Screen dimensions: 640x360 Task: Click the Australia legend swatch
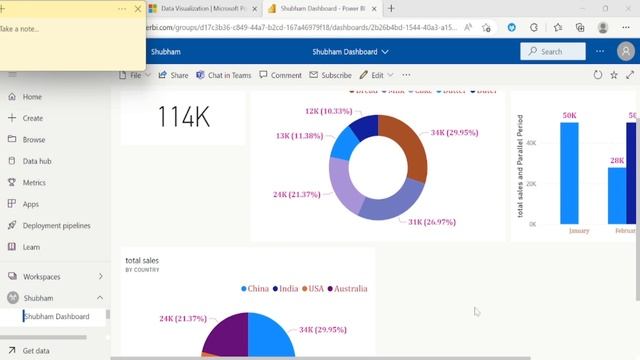coord(330,289)
